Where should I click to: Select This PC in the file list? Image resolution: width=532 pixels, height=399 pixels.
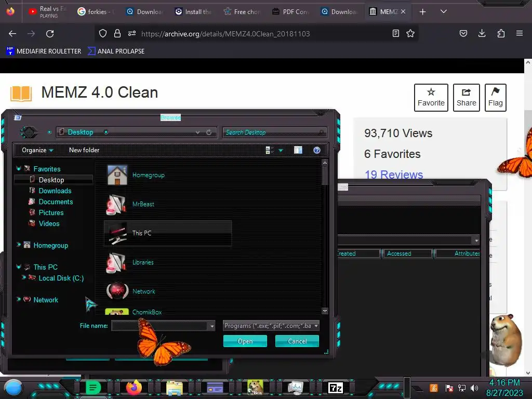(x=168, y=233)
